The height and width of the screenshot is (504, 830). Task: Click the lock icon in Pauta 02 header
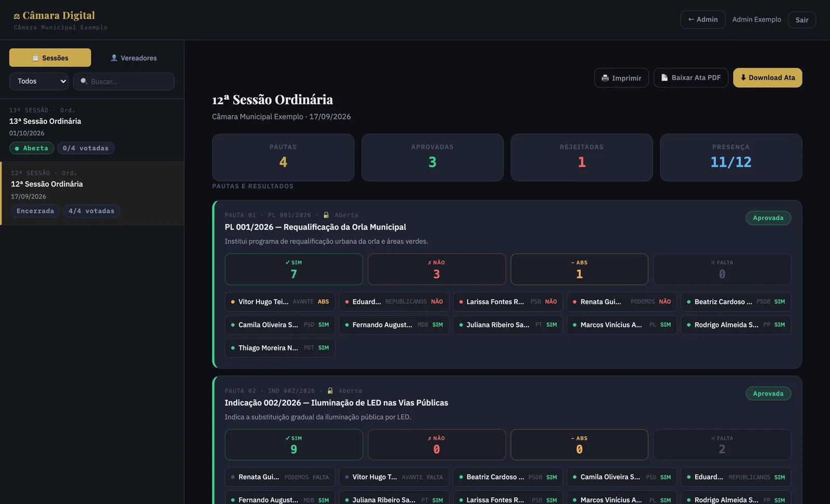pyautogui.click(x=330, y=390)
